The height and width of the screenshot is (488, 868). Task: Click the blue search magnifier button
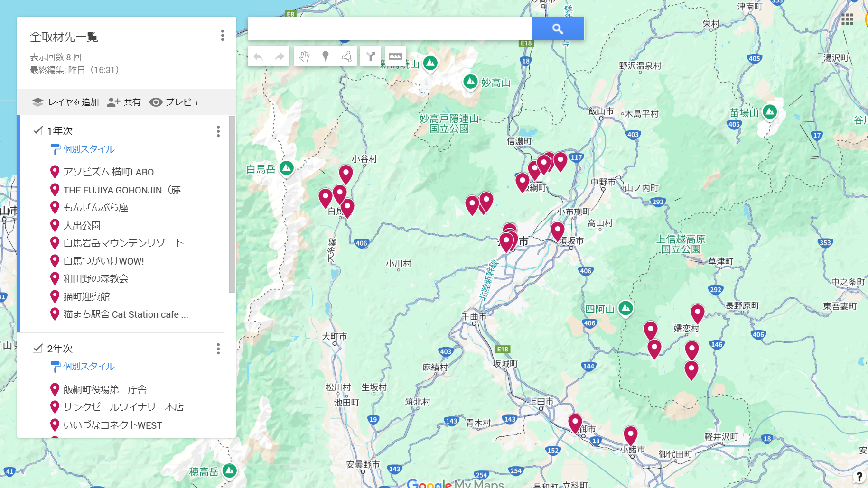[x=558, y=28]
